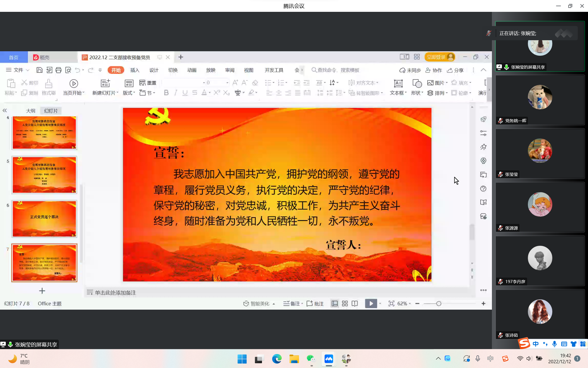Image resolution: width=588 pixels, height=368 pixels.
Task: Click the Text Box icon
Action: [398, 84]
